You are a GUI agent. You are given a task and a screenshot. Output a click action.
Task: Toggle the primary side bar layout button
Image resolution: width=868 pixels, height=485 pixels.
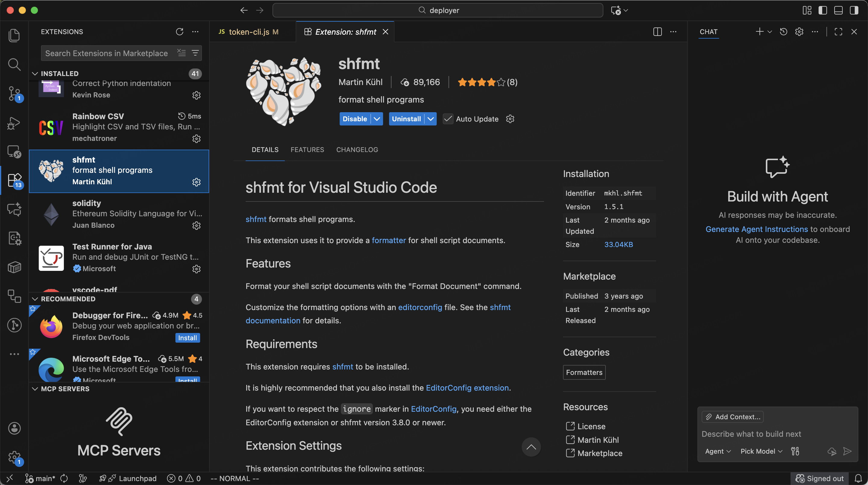click(x=822, y=11)
